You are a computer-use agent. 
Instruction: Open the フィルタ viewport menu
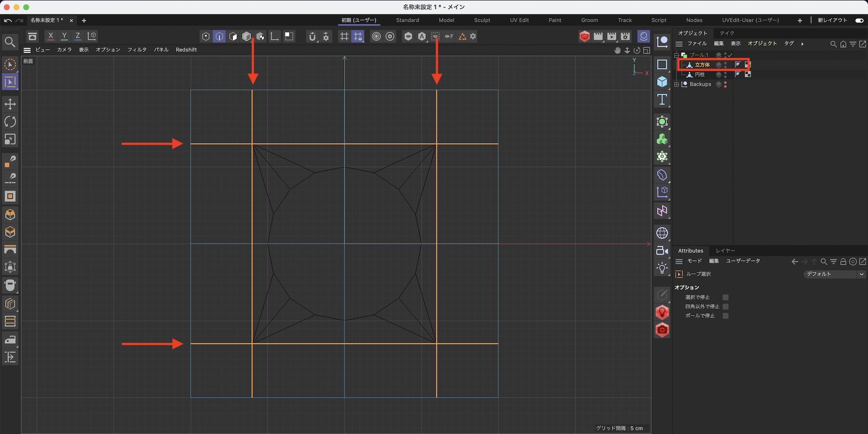(137, 50)
